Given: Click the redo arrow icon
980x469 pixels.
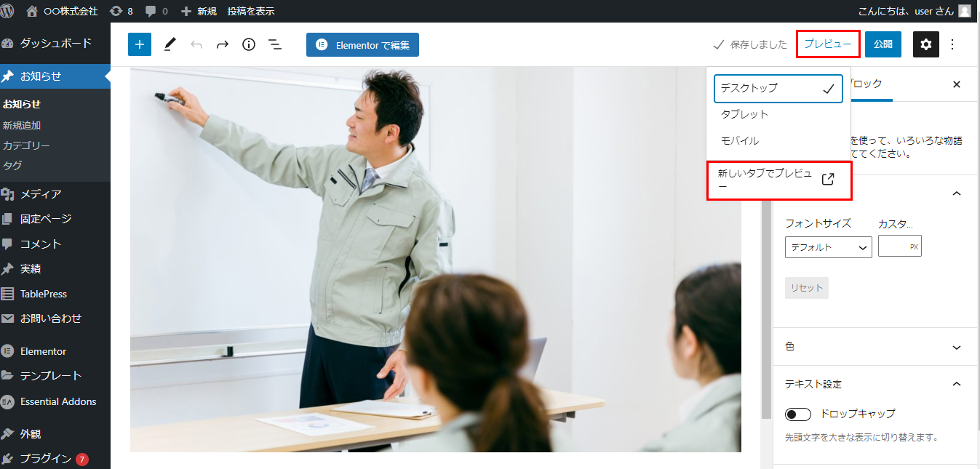Looking at the screenshot, I should (223, 44).
